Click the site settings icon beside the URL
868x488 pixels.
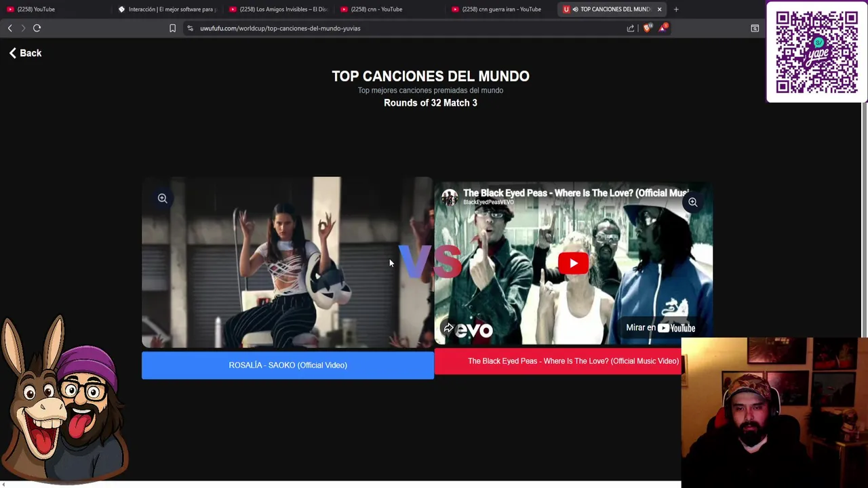point(190,28)
